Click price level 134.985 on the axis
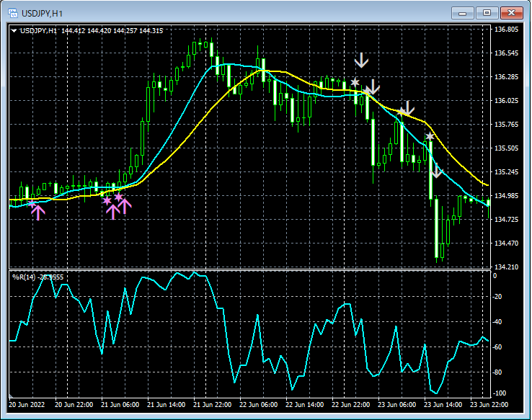This screenshot has width=532, height=420. pos(506,196)
